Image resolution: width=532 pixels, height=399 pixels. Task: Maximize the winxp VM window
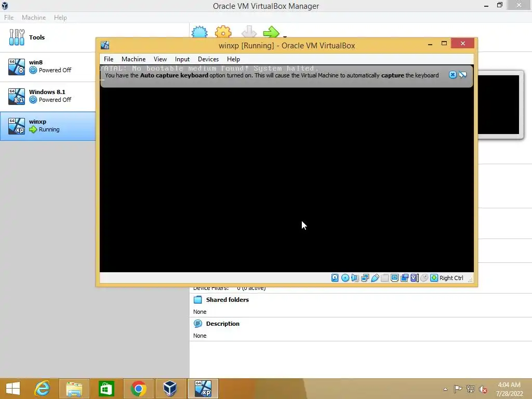pos(444,44)
